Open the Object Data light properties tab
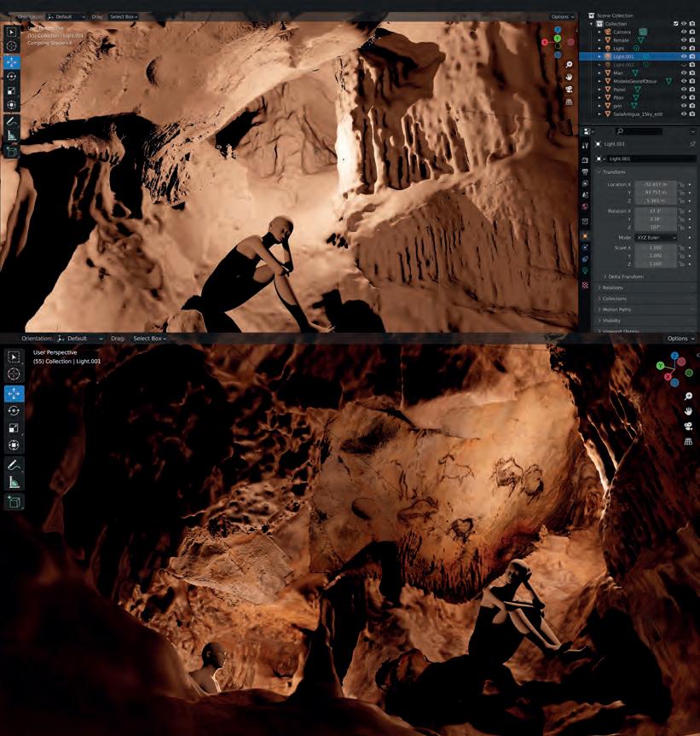Viewport: 700px width, 736px height. click(585, 271)
